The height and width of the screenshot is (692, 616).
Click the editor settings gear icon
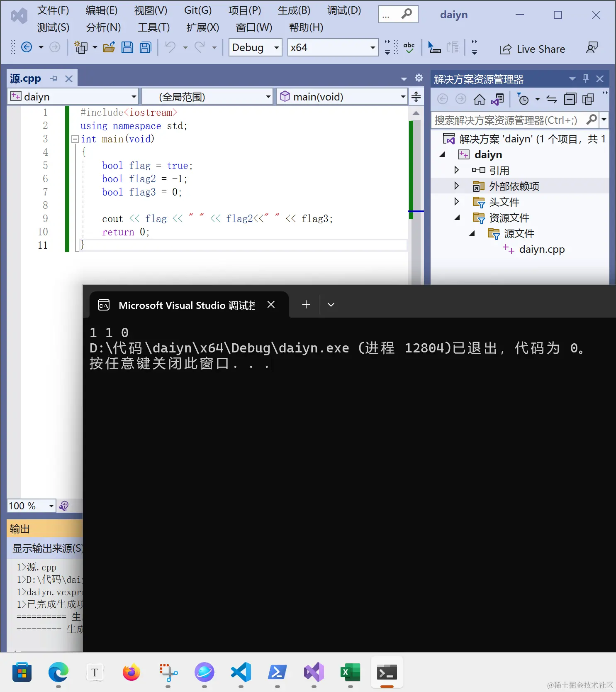[x=419, y=78]
